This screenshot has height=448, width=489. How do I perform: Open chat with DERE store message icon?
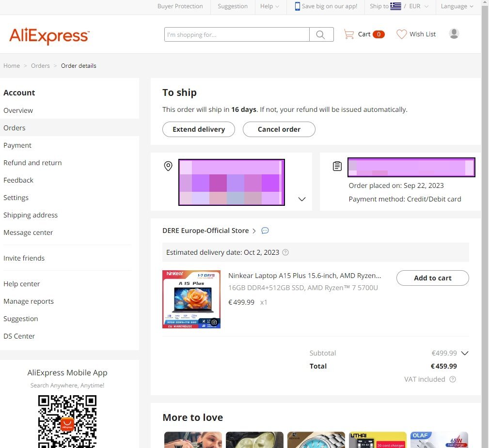pos(265,231)
